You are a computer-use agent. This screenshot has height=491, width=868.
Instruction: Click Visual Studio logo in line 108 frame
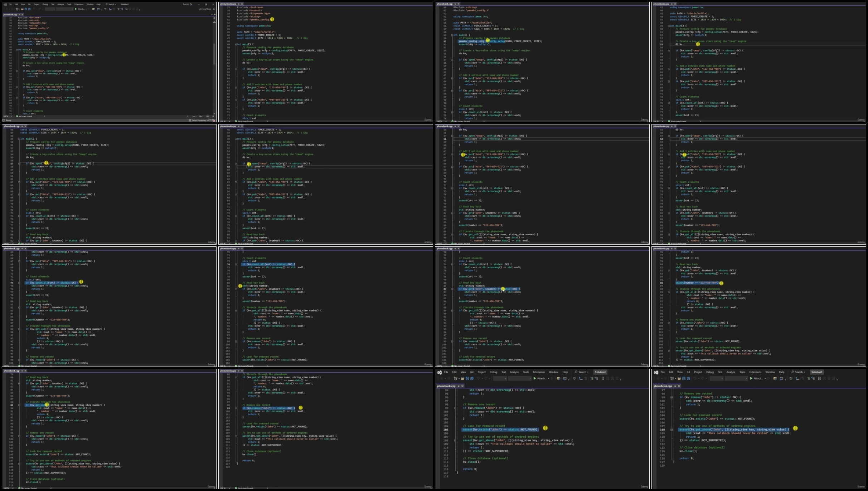[x=656, y=372]
